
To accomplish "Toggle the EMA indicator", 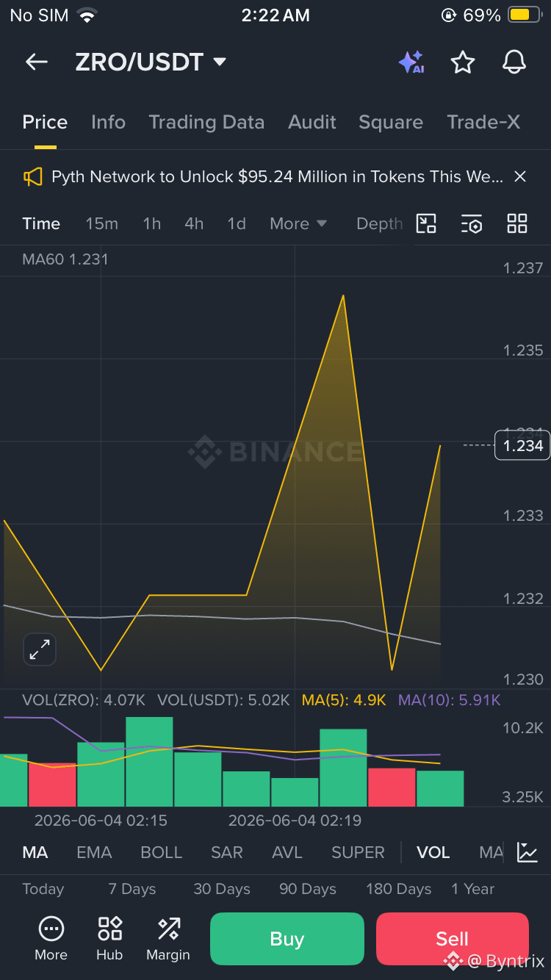I will (94, 852).
